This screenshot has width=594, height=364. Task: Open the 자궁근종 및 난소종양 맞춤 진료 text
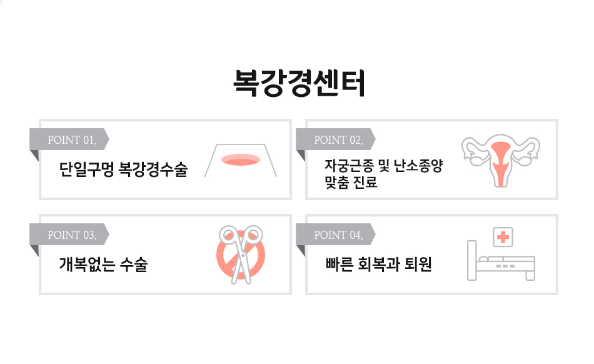[384, 174]
